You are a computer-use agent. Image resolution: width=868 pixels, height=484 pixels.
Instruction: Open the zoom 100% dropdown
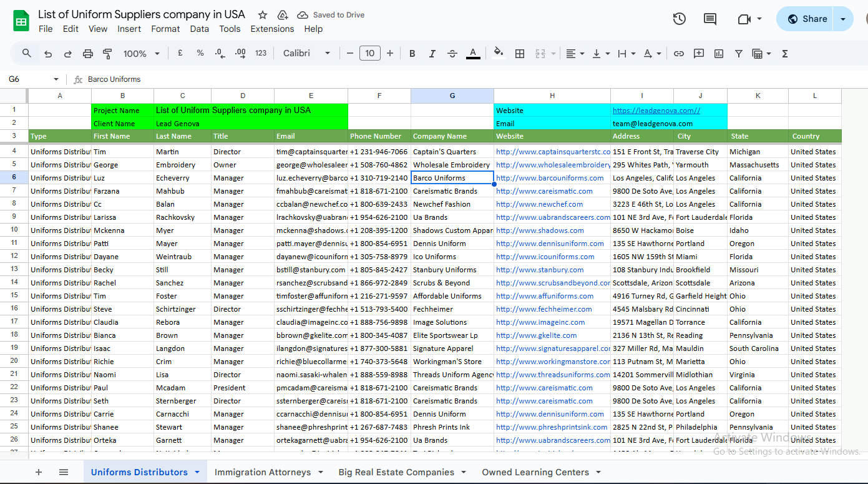pyautogui.click(x=142, y=54)
